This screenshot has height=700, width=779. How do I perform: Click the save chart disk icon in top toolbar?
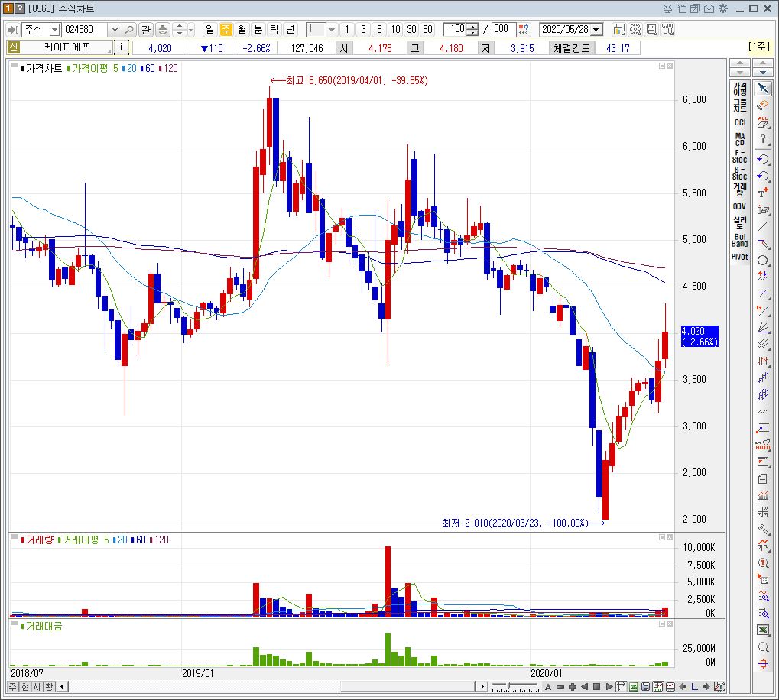tap(652, 30)
